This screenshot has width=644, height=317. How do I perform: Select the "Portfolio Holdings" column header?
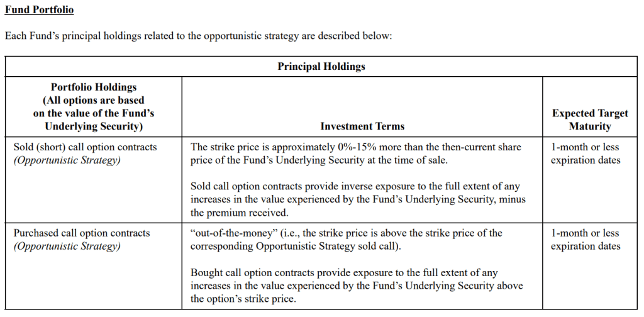[x=94, y=87]
